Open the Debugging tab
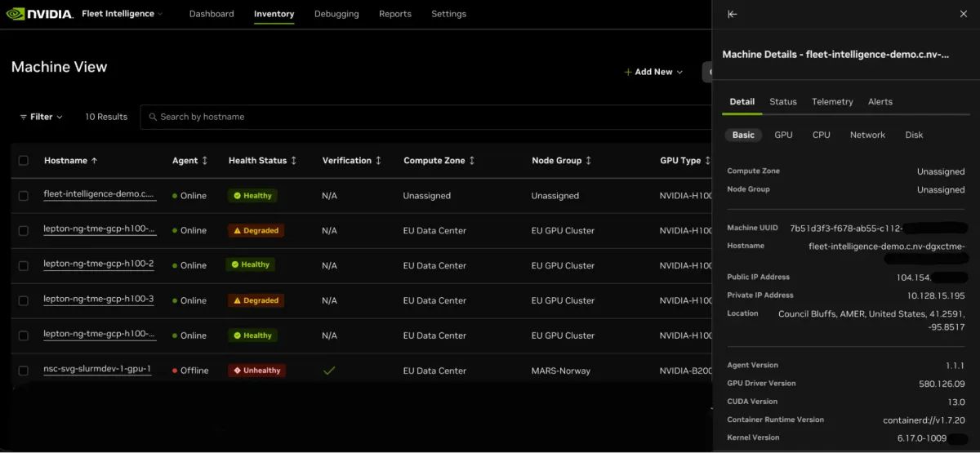 (336, 14)
